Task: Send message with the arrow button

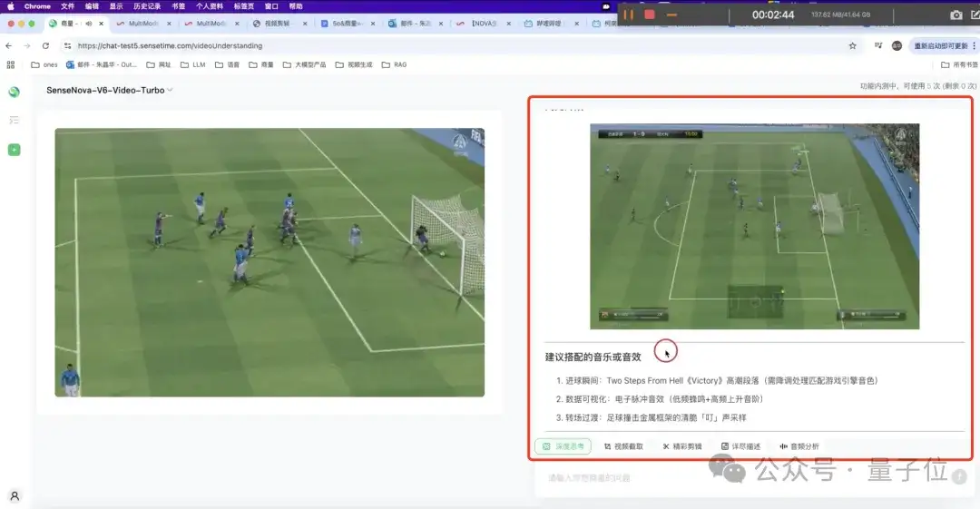Action: (959, 477)
